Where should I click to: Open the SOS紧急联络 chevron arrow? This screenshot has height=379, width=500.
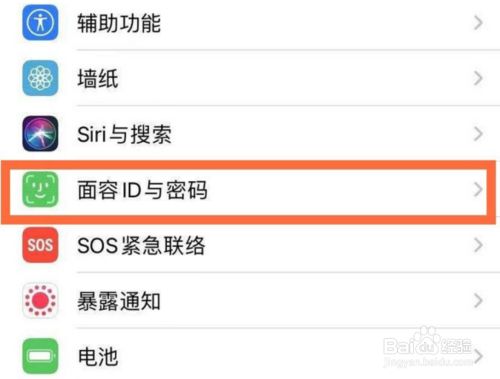[x=478, y=245]
